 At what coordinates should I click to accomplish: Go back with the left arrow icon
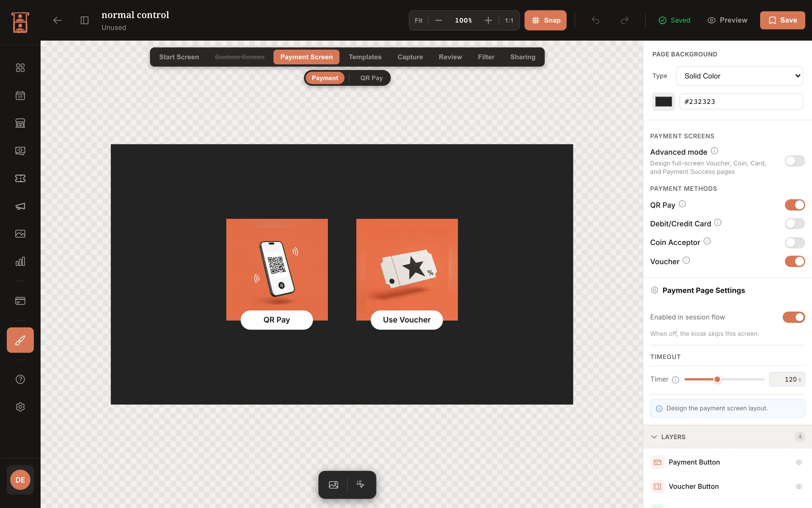58,21
